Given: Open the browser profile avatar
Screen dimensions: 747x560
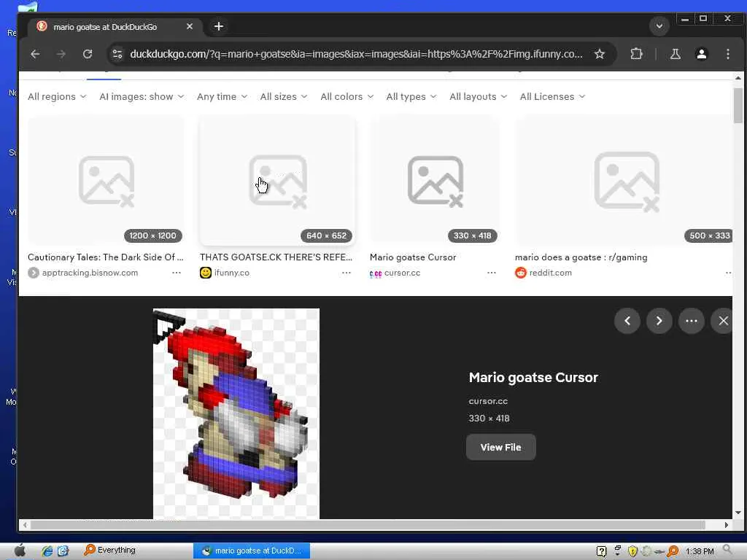Looking at the screenshot, I should (701, 54).
